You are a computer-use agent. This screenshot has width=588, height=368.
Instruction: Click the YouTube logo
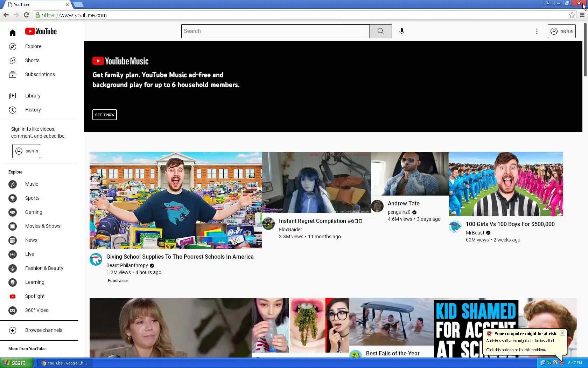[x=41, y=32]
